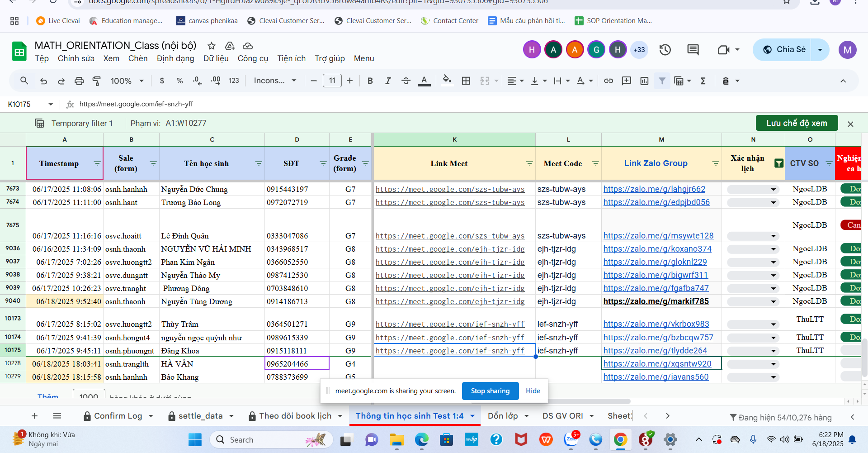
Task: Open version history clock icon
Action: [x=665, y=50]
